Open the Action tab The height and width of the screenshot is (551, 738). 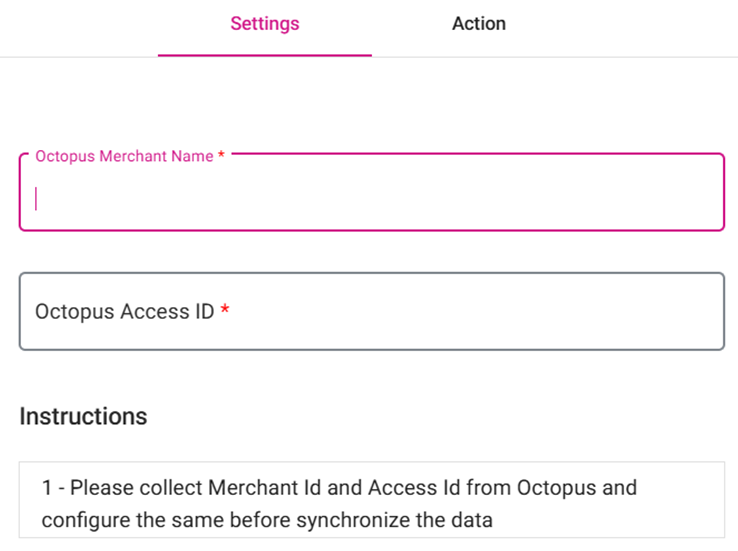[478, 24]
